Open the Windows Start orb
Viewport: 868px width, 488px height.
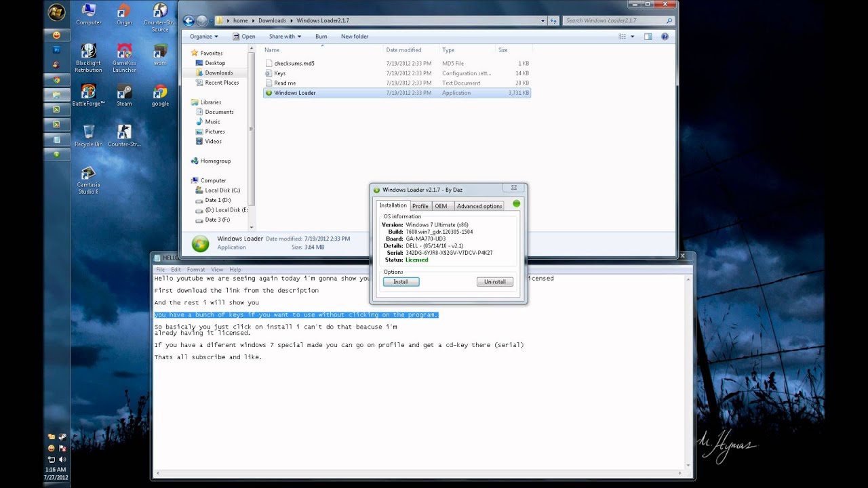[x=57, y=12]
